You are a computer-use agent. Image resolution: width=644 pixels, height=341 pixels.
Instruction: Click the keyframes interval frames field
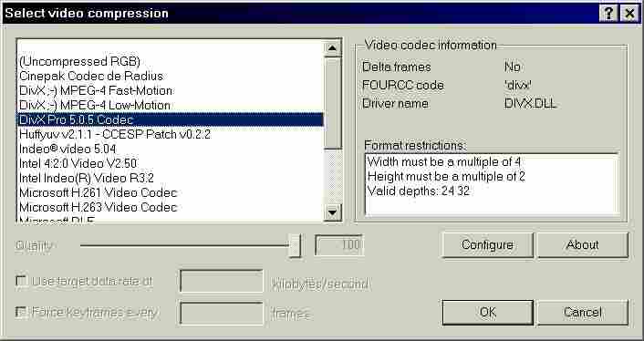click(222, 313)
